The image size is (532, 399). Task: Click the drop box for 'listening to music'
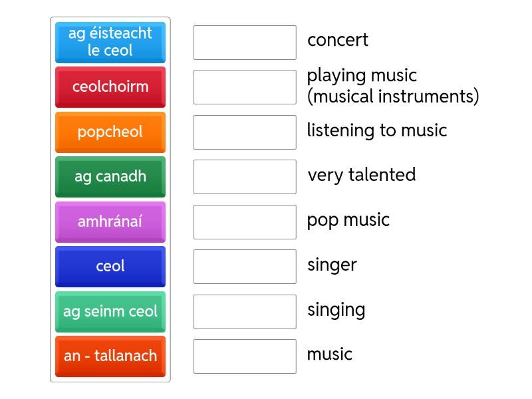(245, 132)
